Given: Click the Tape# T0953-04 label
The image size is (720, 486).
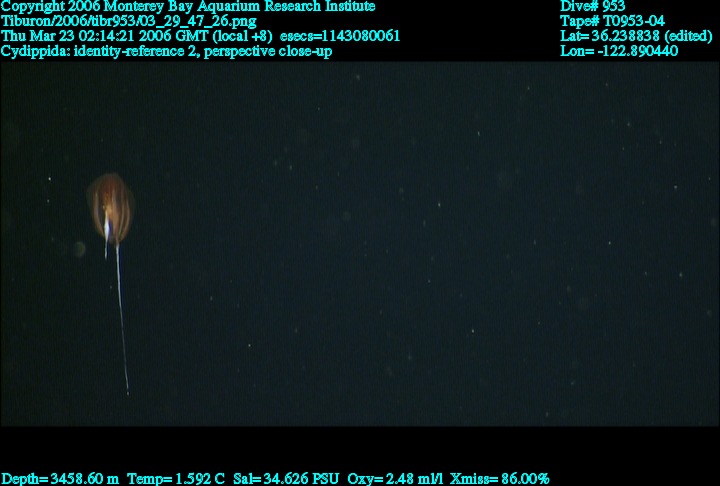Looking at the screenshot, I should coord(612,21).
